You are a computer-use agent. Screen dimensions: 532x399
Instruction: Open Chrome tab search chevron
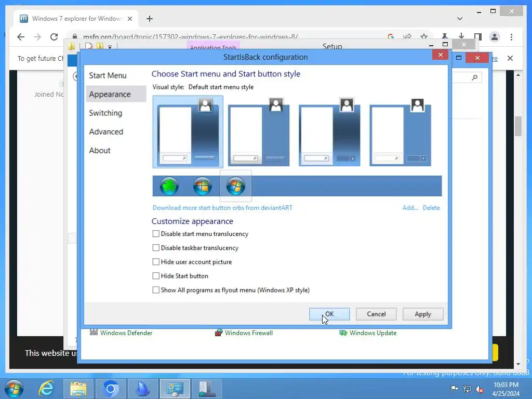click(x=460, y=19)
